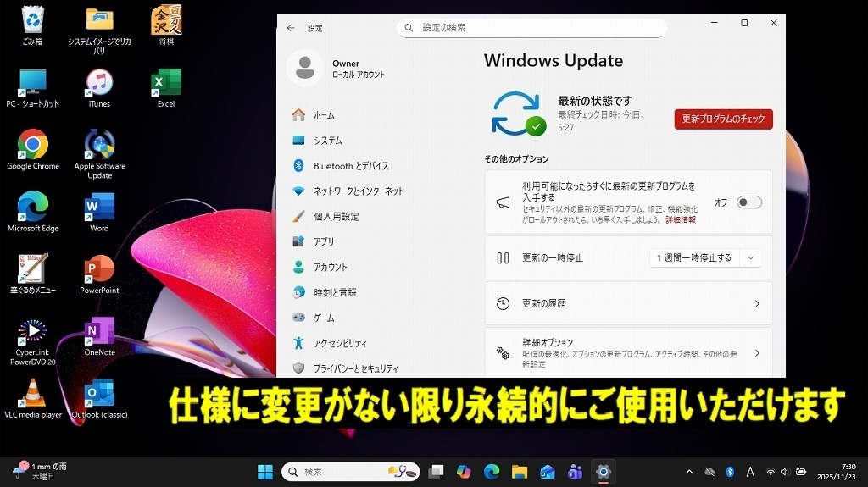Viewport: 868px width, 487px height.
Task: Click the Windows Start button
Action: click(x=265, y=472)
